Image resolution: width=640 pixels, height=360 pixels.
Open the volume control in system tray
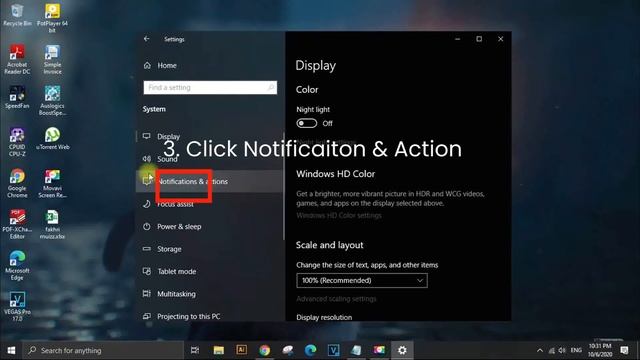point(562,350)
